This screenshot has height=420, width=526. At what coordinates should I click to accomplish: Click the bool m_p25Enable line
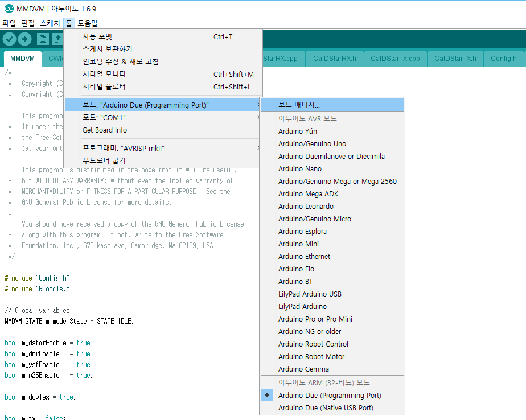(48, 376)
